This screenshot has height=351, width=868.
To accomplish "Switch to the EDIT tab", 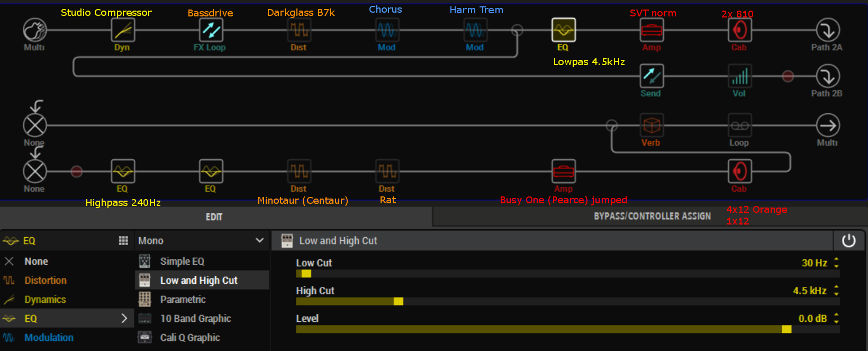I will (214, 217).
